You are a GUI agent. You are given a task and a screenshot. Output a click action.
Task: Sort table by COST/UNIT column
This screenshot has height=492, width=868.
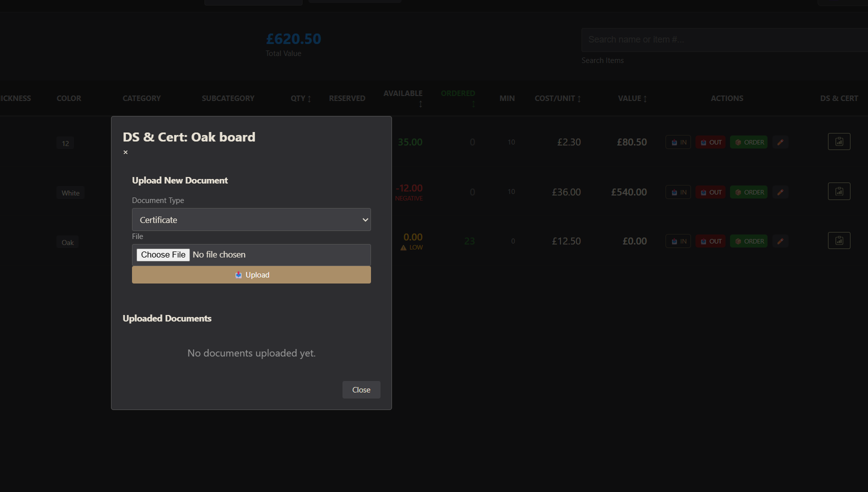click(557, 98)
